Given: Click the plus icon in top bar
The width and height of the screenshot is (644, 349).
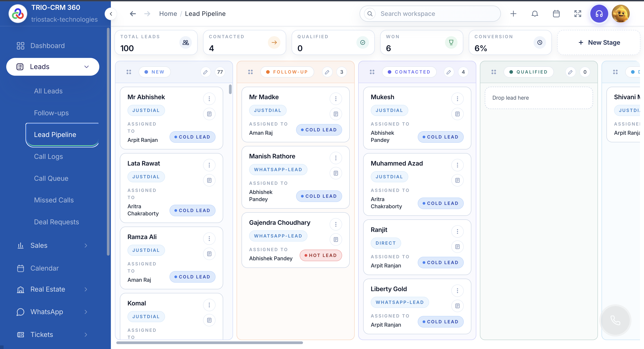Looking at the screenshot, I should coord(513,14).
